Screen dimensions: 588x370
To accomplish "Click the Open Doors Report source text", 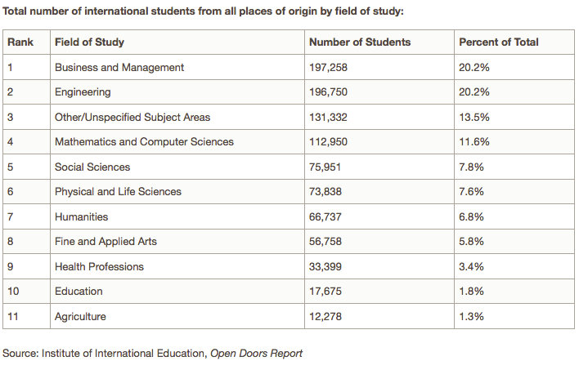I will (256, 354).
